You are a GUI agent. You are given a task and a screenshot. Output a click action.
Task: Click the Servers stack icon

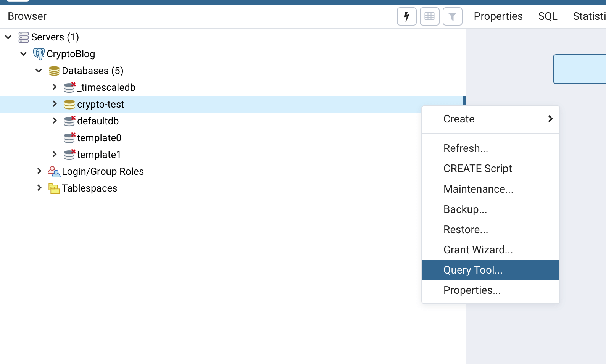pyautogui.click(x=24, y=37)
